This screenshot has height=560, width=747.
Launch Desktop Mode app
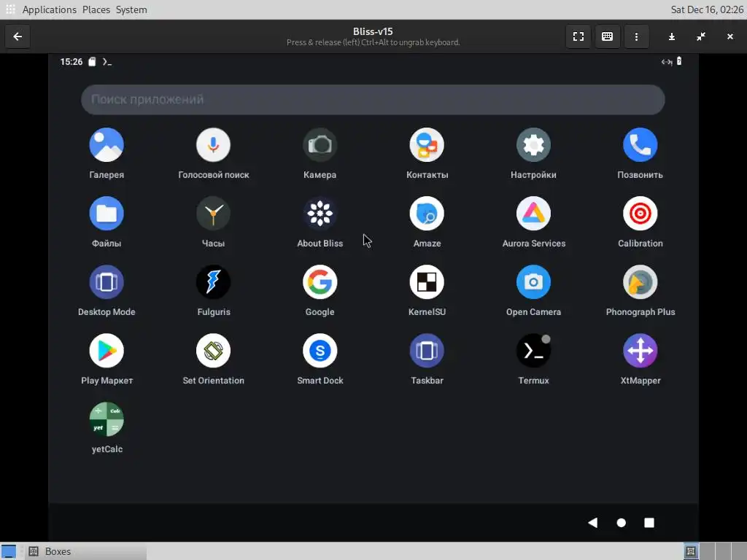[107, 282]
